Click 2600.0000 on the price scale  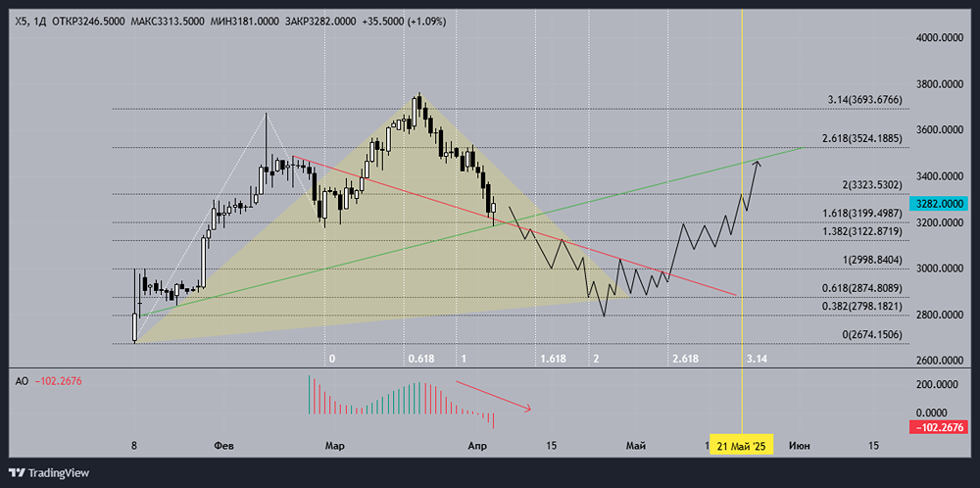[x=939, y=361]
